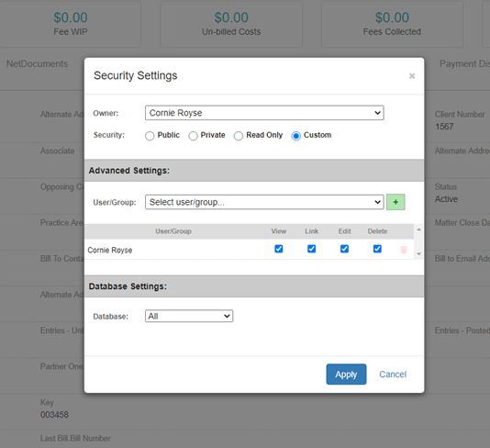Click the Database Settings section header

coord(254,286)
